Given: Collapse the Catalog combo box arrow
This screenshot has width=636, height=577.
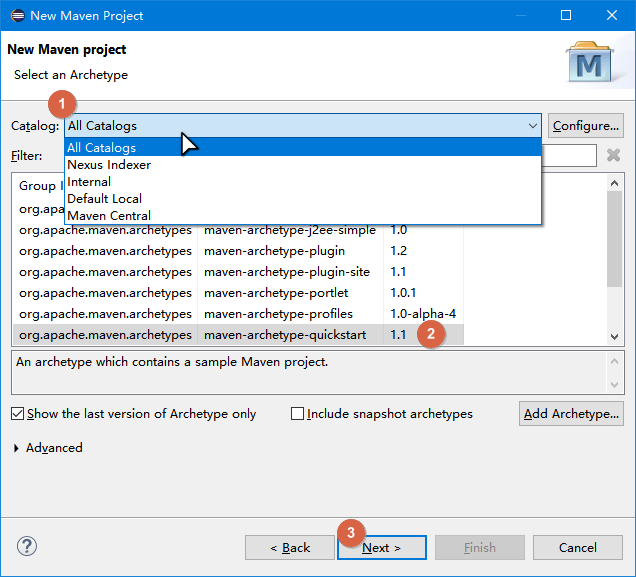Looking at the screenshot, I should (x=533, y=126).
